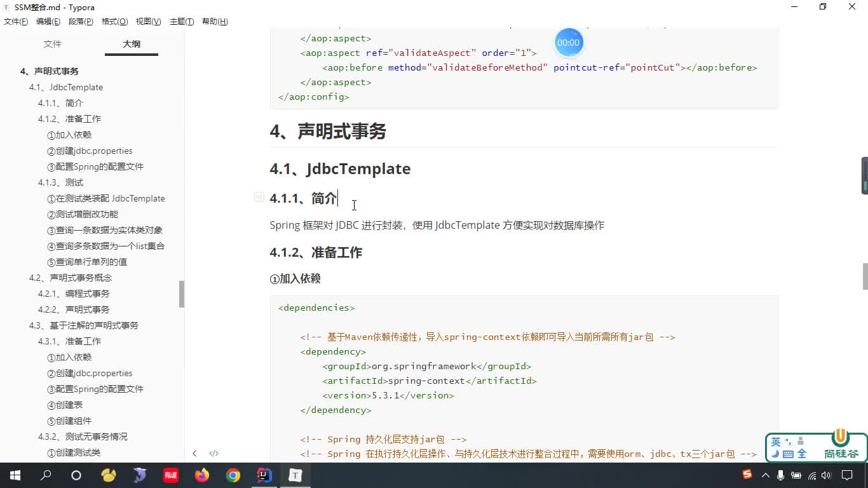Click the user avatar in IME bar
The image size is (868, 488).
pyautogui.click(x=801, y=441)
